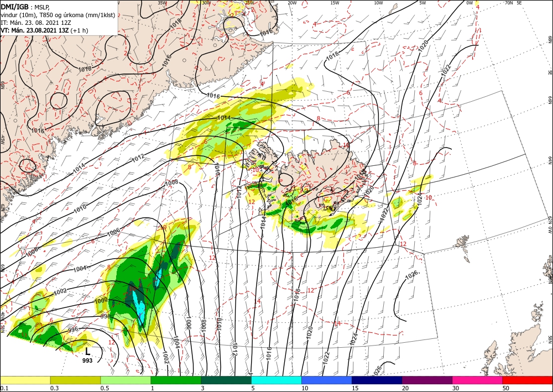
Task: Click the '35W' longitude label
Action: (x=162, y=3)
